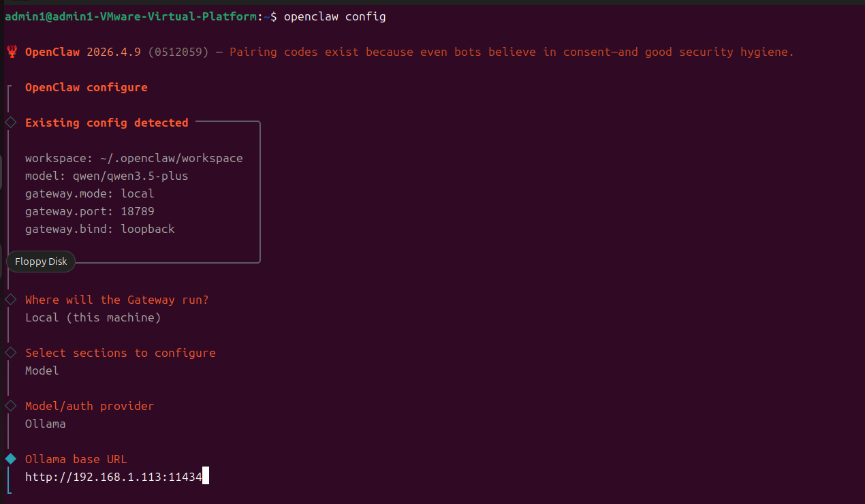The width and height of the screenshot is (865, 504).
Task: Click the diamond marker beside Model/auth provider
Action: [10, 406]
